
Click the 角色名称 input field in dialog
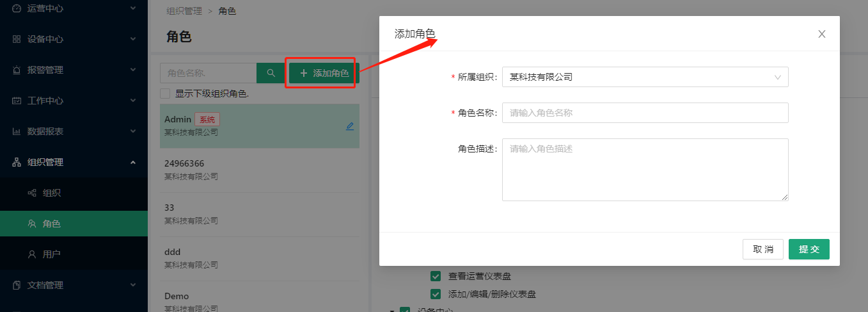pyautogui.click(x=645, y=113)
